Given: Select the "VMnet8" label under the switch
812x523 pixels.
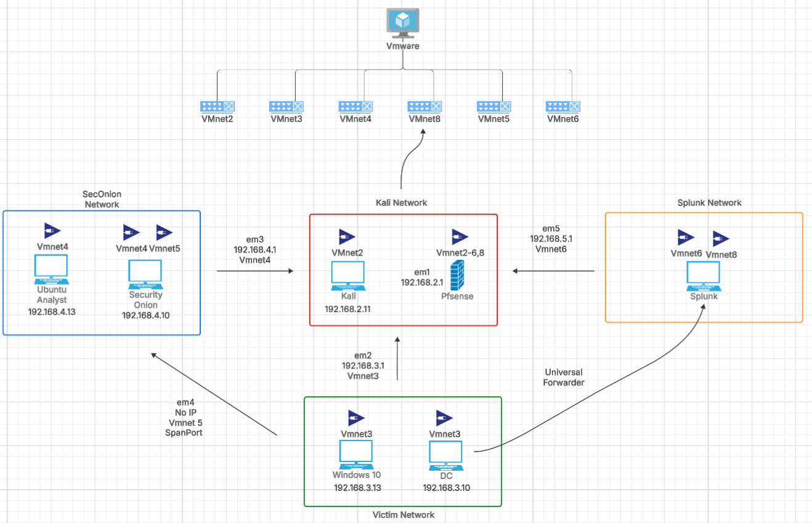Looking at the screenshot, I should pyautogui.click(x=425, y=119).
